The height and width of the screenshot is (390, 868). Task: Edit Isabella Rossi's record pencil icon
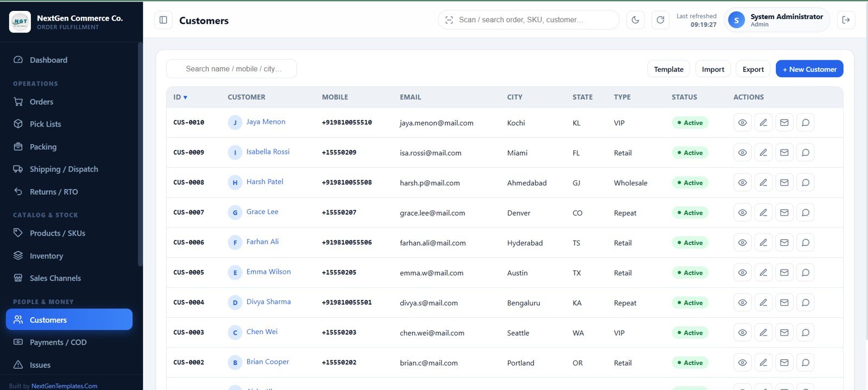pyautogui.click(x=763, y=153)
